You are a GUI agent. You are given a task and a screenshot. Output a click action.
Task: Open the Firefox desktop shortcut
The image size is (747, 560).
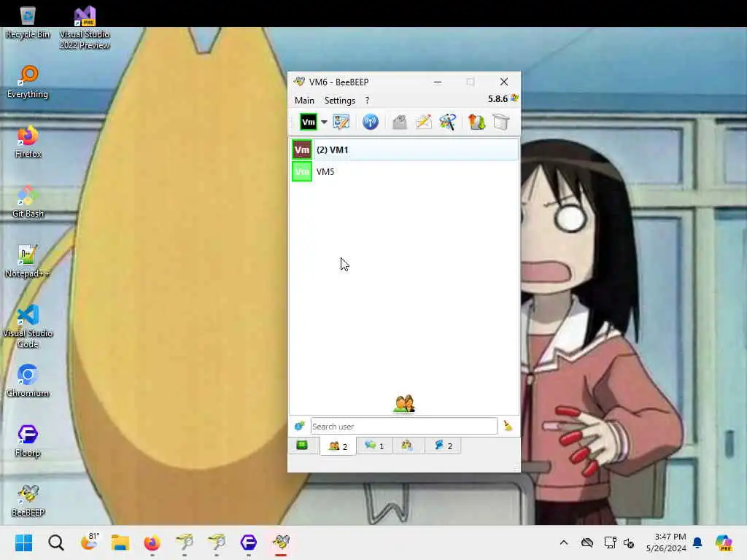coord(28,141)
